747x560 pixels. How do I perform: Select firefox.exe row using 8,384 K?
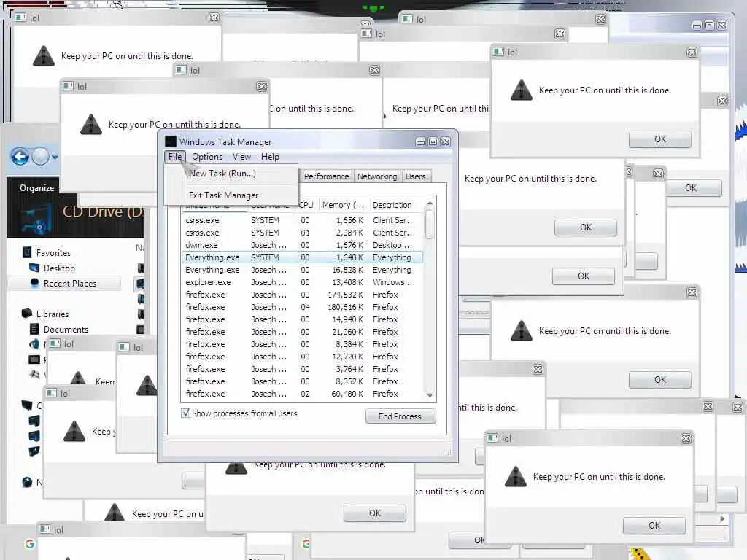click(x=302, y=344)
